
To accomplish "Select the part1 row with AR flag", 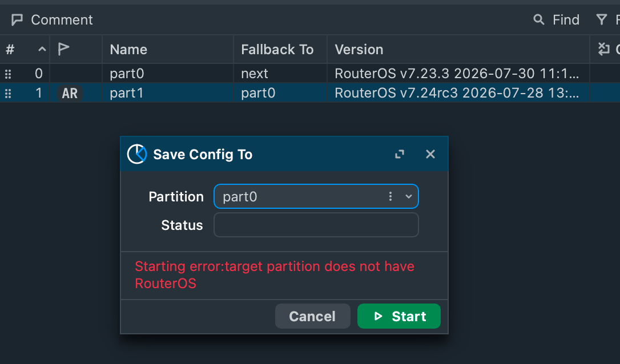I will click(310, 93).
